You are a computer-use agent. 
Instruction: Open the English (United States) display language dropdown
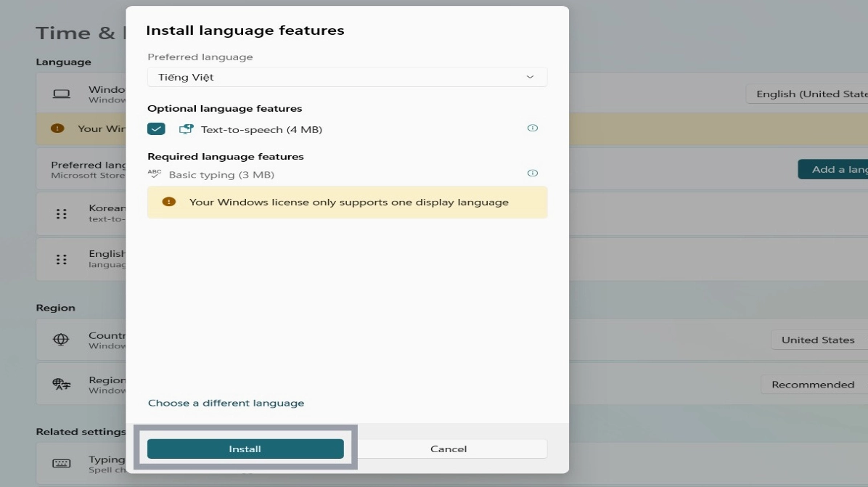[808, 94]
